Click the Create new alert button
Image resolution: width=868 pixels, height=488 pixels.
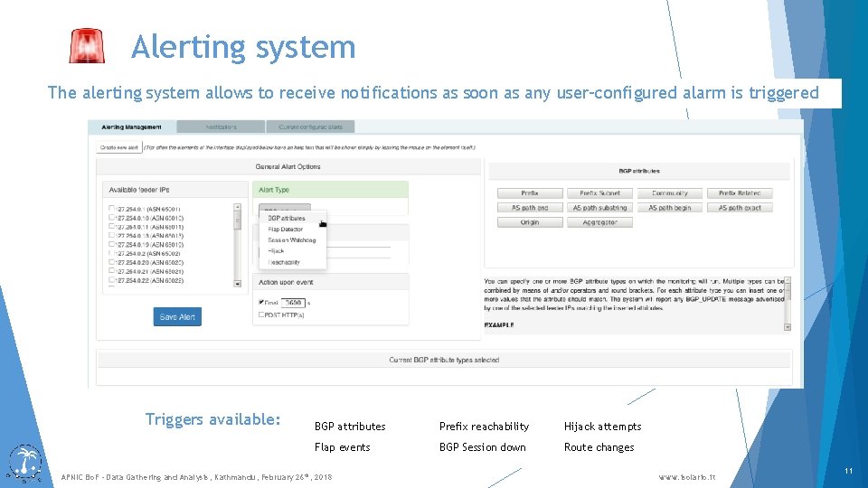click(x=119, y=147)
